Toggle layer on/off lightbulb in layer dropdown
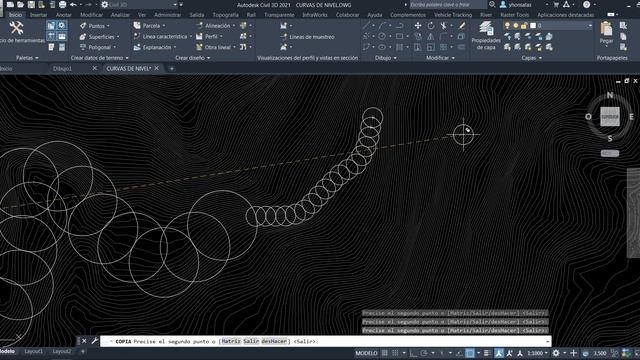This screenshot has width=640, height=360. (x=507, y=25)
